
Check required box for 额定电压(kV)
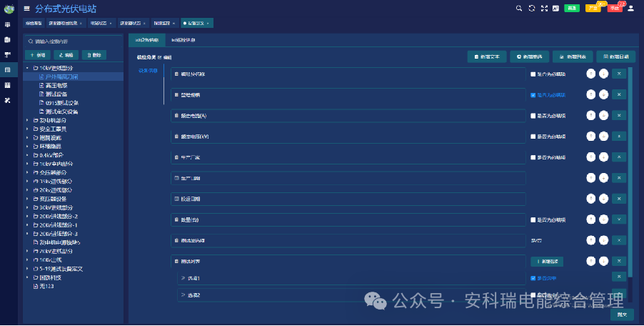click(533, 137)
